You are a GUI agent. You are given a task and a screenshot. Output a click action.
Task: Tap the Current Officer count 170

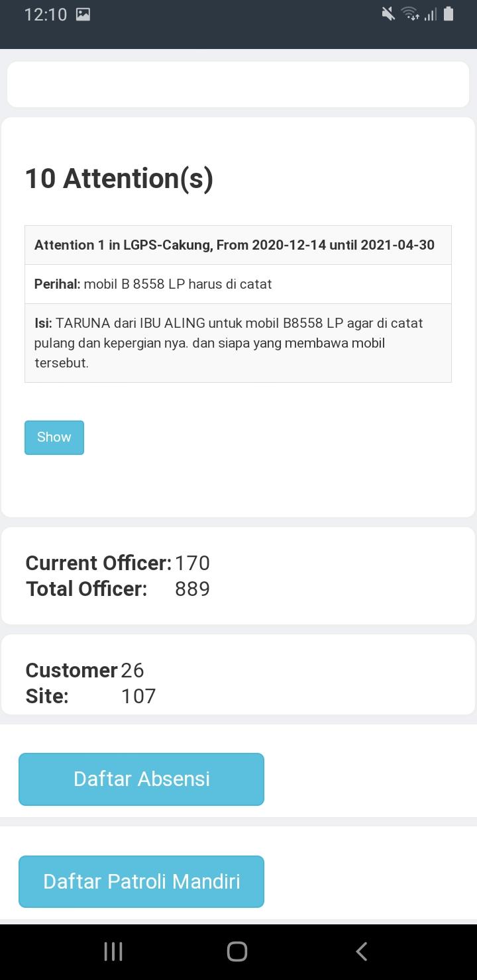pyautogui.click(x=192, y=563)
